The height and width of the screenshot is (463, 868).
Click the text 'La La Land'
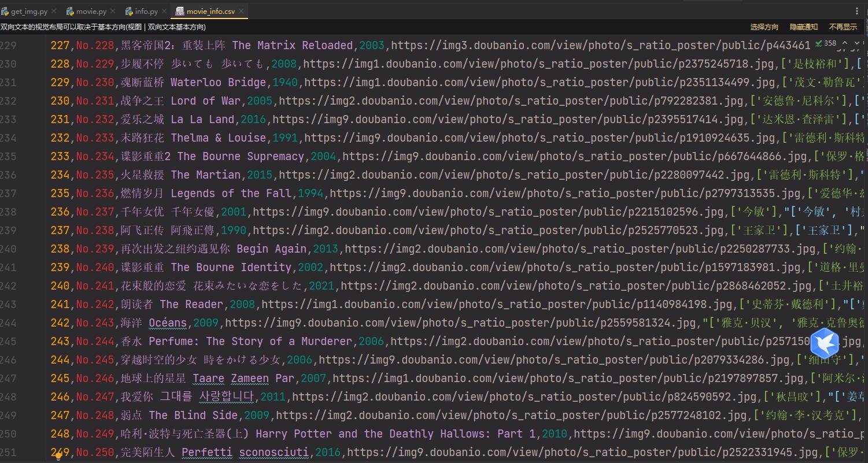[202, 119]
